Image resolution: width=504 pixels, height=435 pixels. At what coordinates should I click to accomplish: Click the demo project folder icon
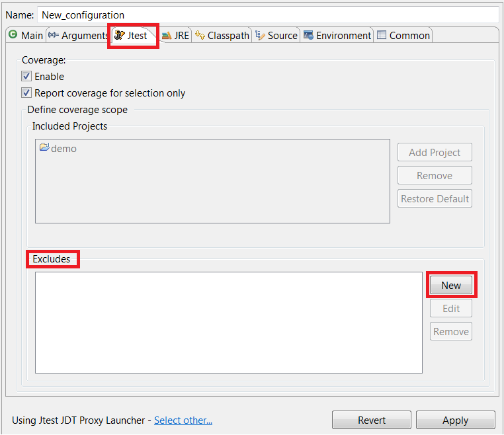point(44,147)
